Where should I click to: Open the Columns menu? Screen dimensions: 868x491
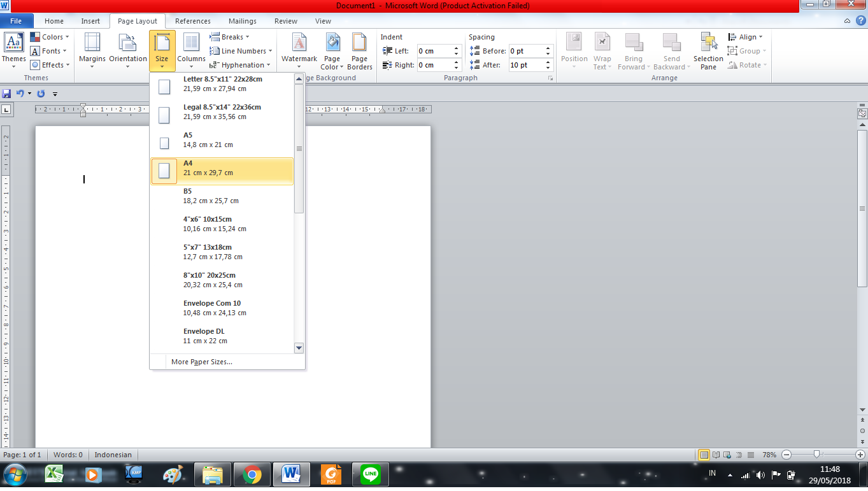click(190, 51)
